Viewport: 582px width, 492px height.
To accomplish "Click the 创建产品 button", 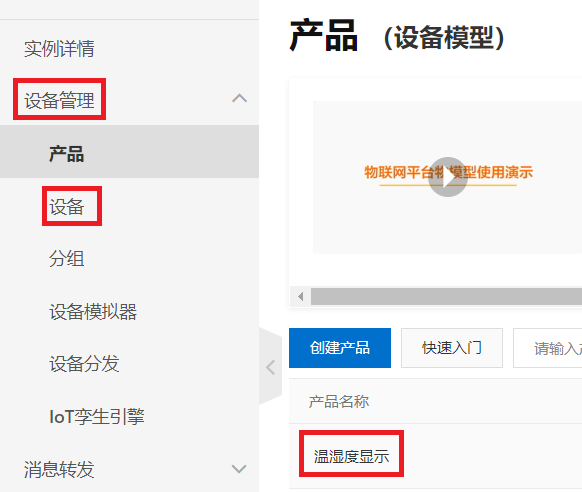I will pos(340,348).
